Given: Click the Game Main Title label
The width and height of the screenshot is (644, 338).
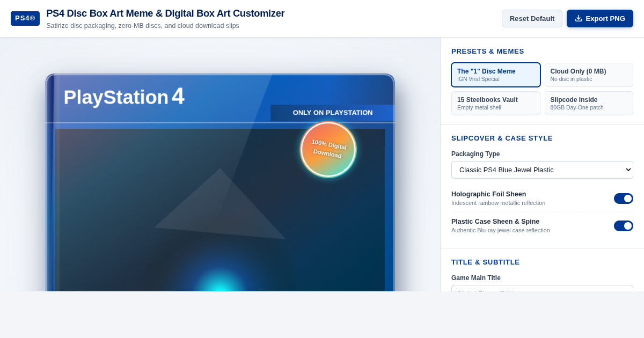Looking at the screenshot, I should (x=476, y=278).
